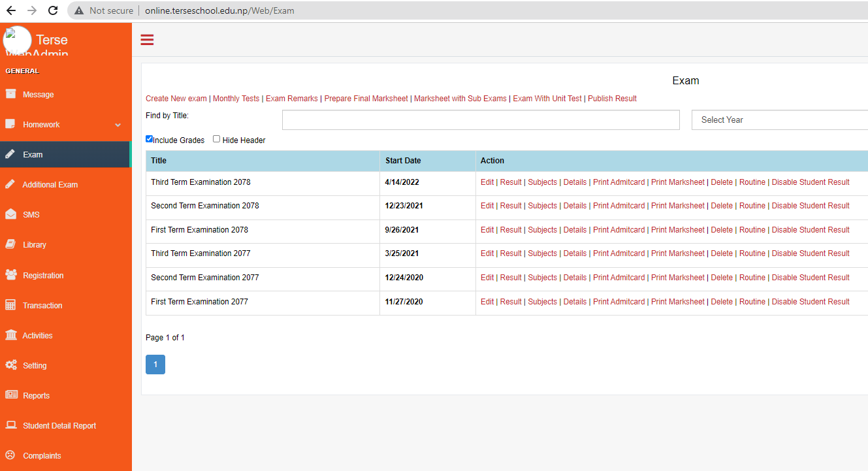The width and height of the screenshot is (868, 471).
Task: Click page 1 pagination button
Action: 155,365
